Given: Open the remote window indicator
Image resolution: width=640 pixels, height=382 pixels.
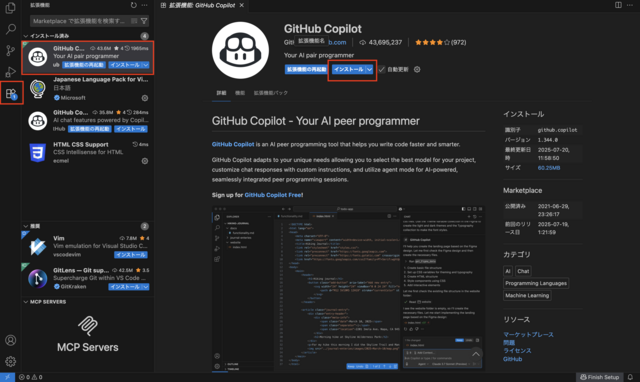Looking at the screenshot, I should click(7, 377).
